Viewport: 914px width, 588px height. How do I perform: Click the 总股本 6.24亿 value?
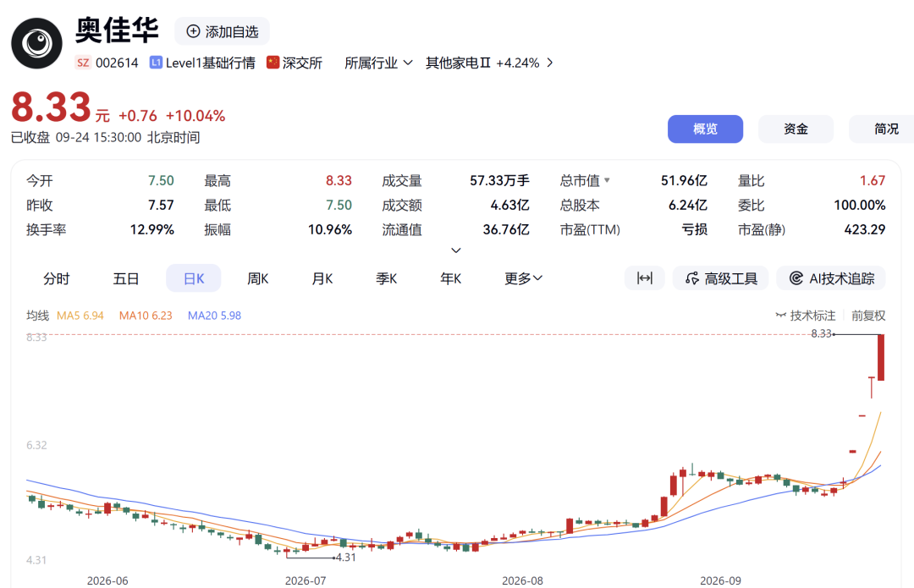coord(688,205)
